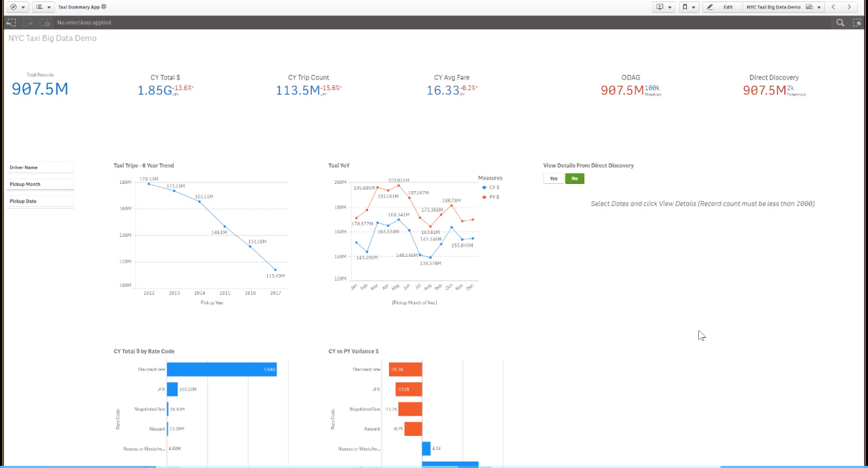
Task: Select the 2015 data point 146.1M
Action: pos(225,226)
